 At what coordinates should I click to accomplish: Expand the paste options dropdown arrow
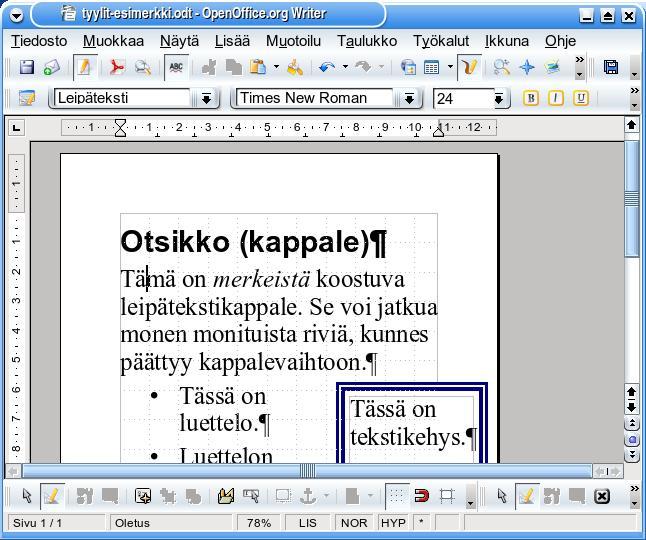coord(276,67)
